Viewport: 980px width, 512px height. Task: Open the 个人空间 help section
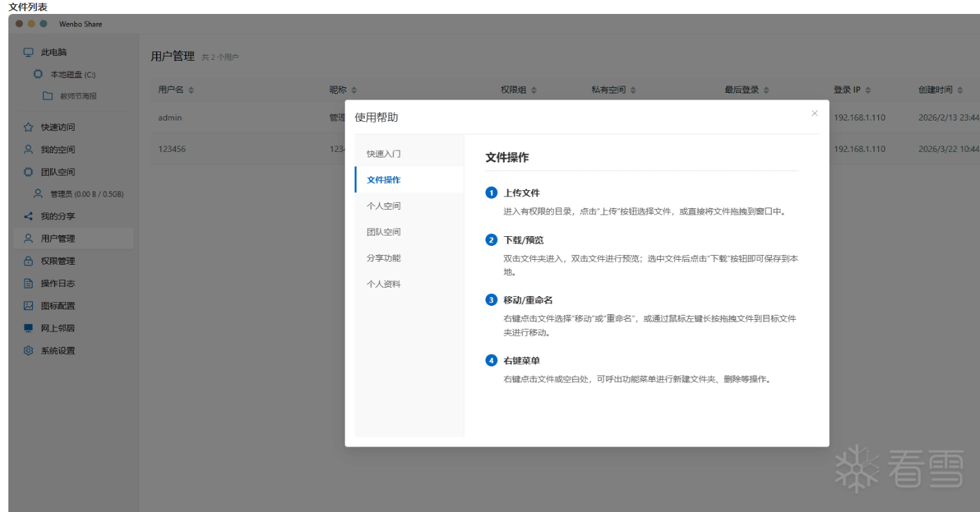pos(384,206)
